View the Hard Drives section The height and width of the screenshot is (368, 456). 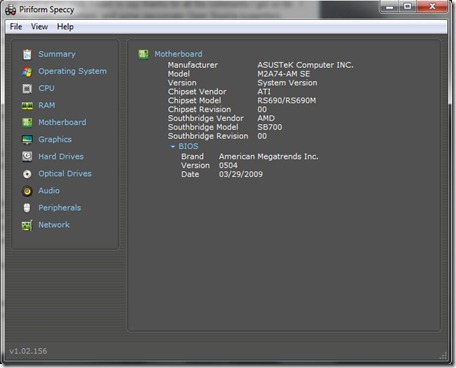pos(61,156)
